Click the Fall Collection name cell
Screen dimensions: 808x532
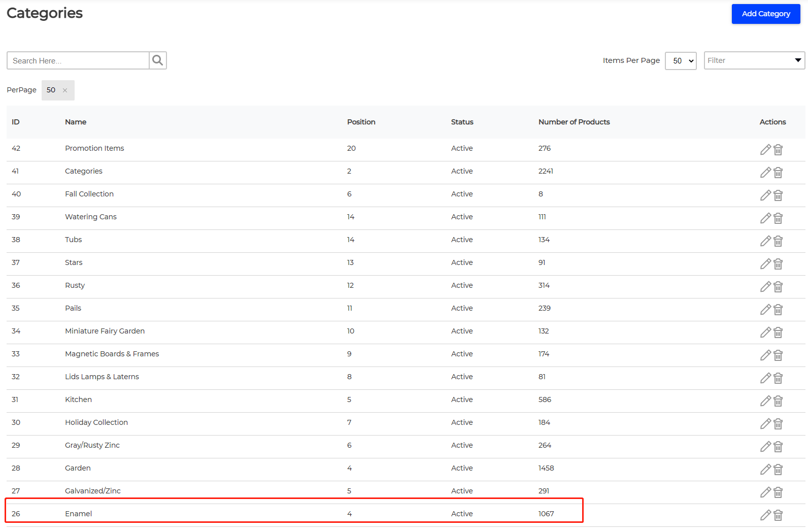pyautogui.click(x=89, y=194)
